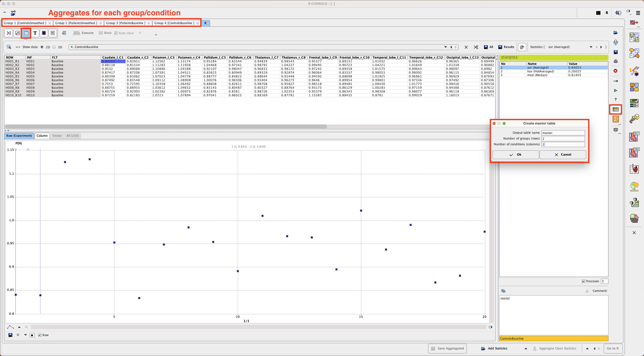Toggle the Precision checkbox

[x=584, y=281]
